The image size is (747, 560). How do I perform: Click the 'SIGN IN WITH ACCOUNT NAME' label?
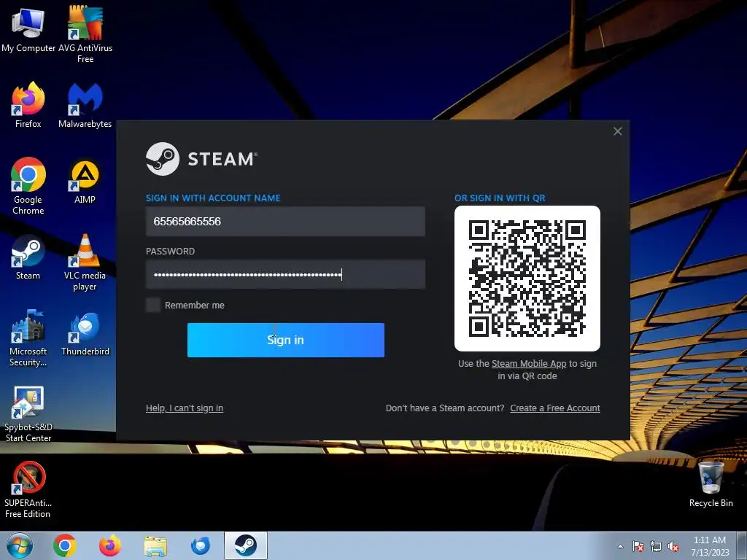click(x=213, y=198)
